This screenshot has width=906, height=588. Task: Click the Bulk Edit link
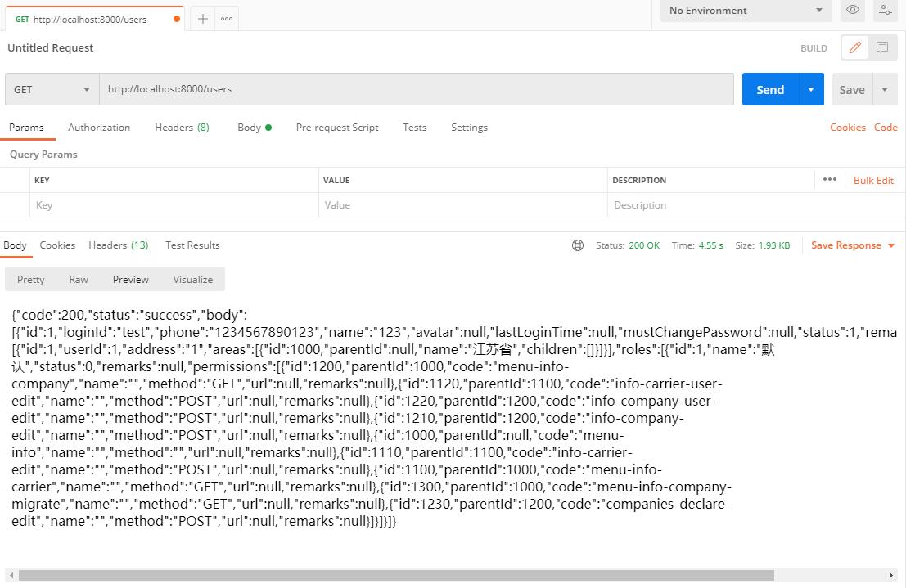(x=873, y=180)
